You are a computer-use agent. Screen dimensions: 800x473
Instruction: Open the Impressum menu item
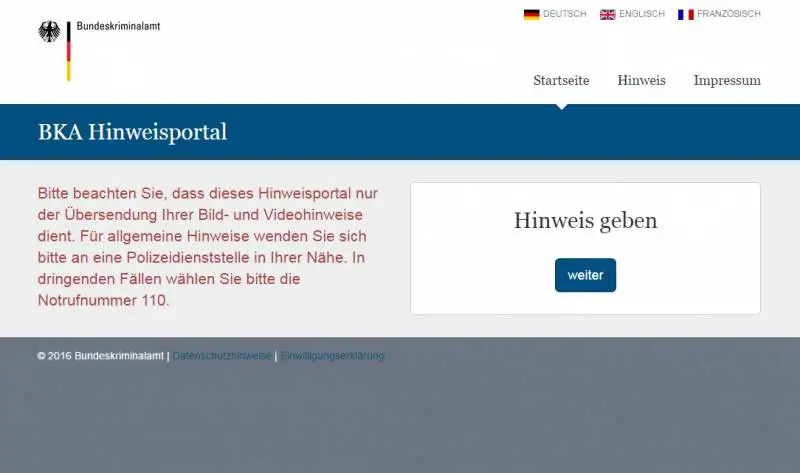click(x=727, y=81)
